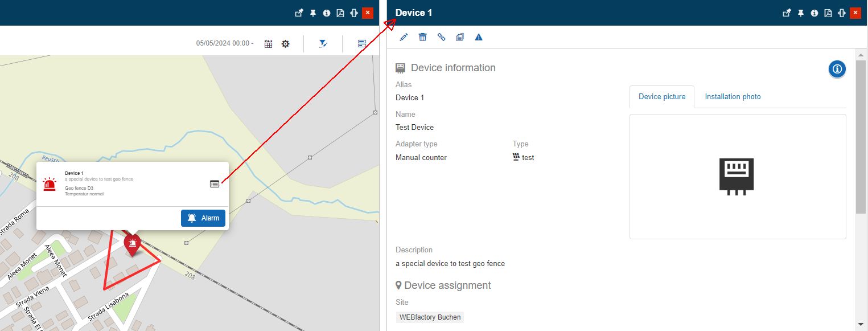868x331 pixels.
Task: Click the list layout icon above the map
Action: pos(361,43)
